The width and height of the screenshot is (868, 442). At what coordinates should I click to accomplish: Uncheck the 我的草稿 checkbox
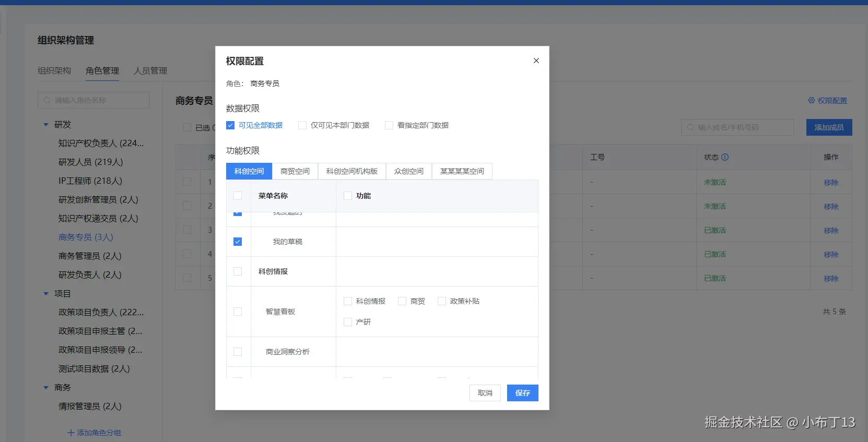point(238,242)
